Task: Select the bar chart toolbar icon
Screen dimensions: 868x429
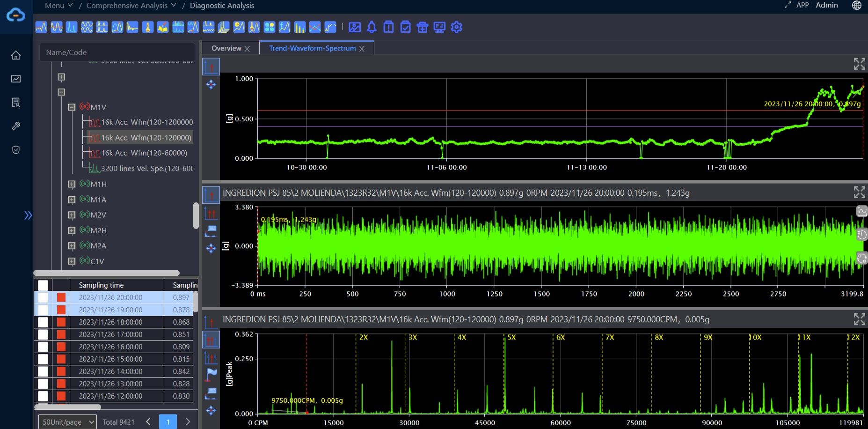Action: [299, 27]
